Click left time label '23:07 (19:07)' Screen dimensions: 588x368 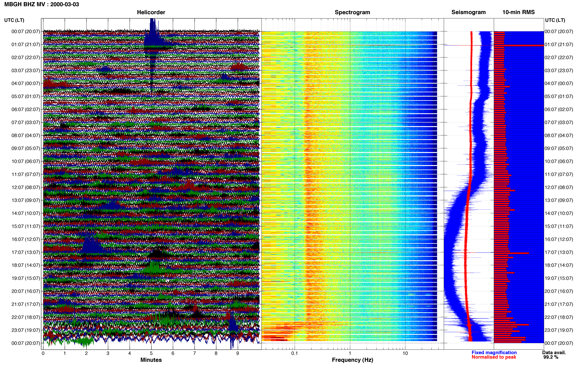pos(26,330)
